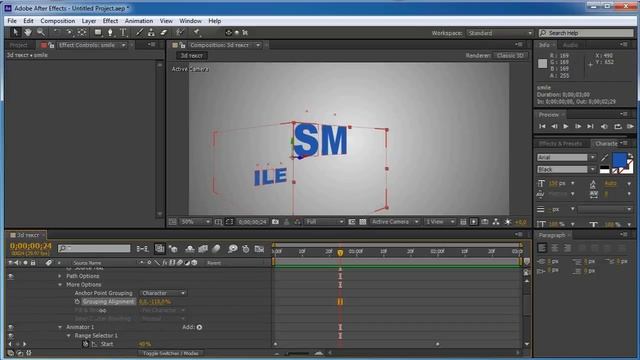This screenshot has width=640, height=360.
Task: Select the Hand tool
Action: [x=28, y=32]
